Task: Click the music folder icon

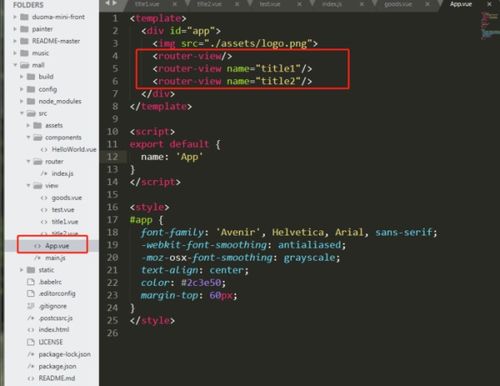Action: (24, 53)
